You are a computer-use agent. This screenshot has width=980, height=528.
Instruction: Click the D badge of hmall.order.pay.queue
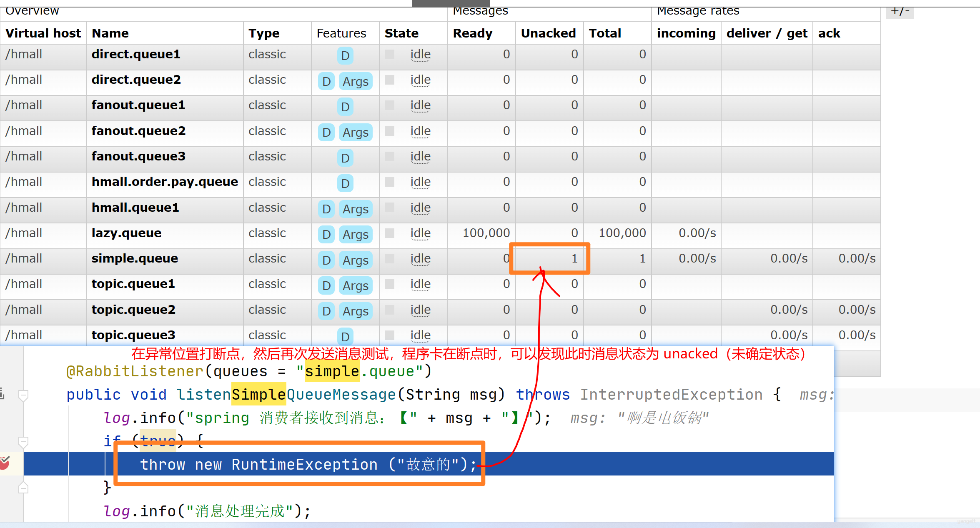(x=345, y=183)
